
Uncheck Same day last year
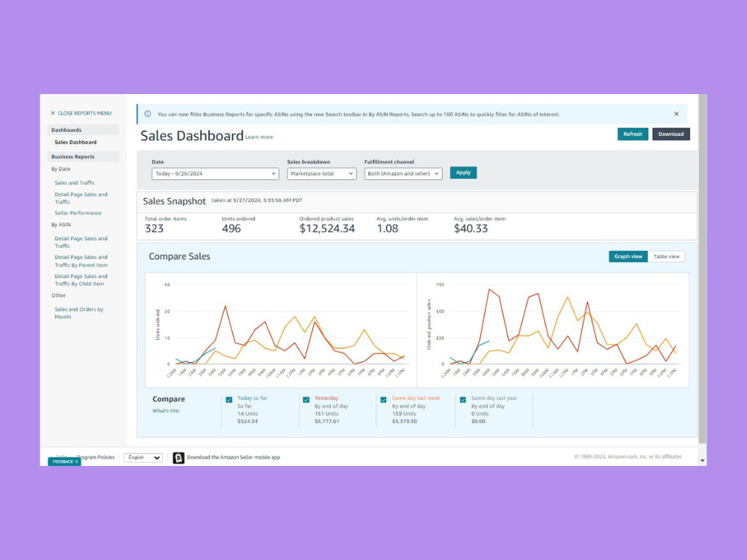[x=462, y=400]
